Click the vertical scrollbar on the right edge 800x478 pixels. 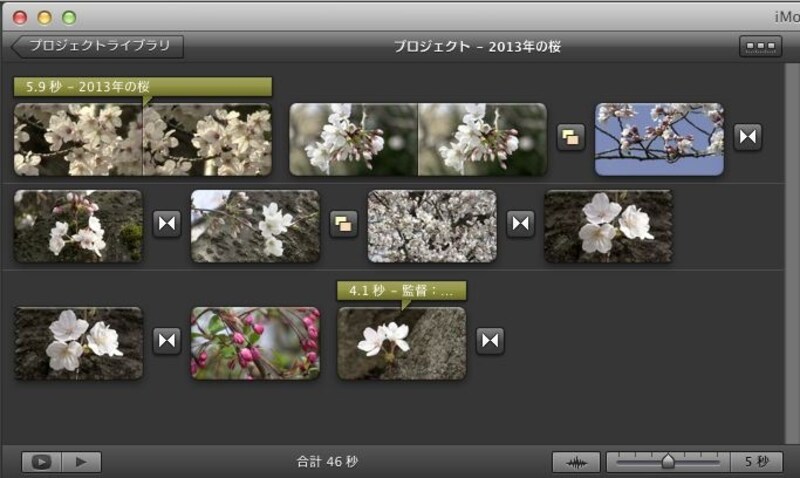(793, 250)
